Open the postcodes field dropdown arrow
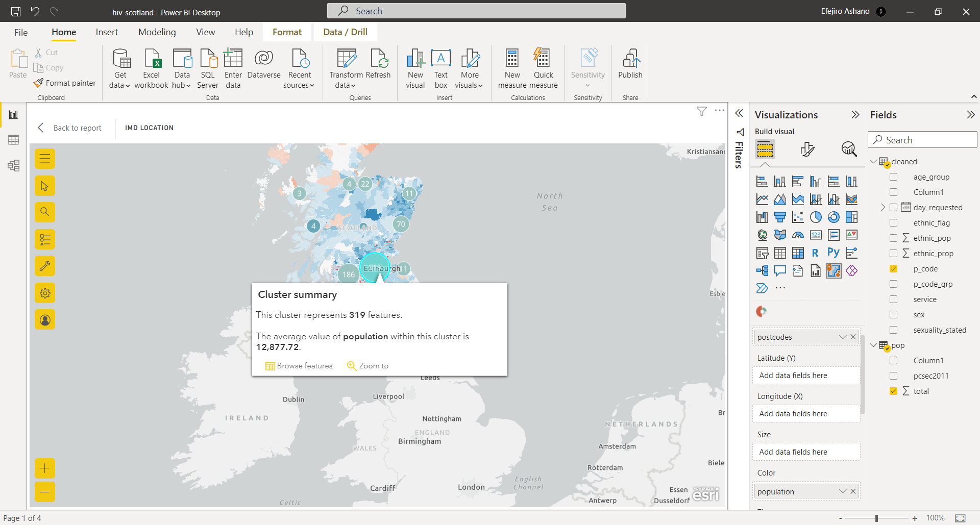The height and width of the screenshot is (525, 980). click(x=843, y=337)
